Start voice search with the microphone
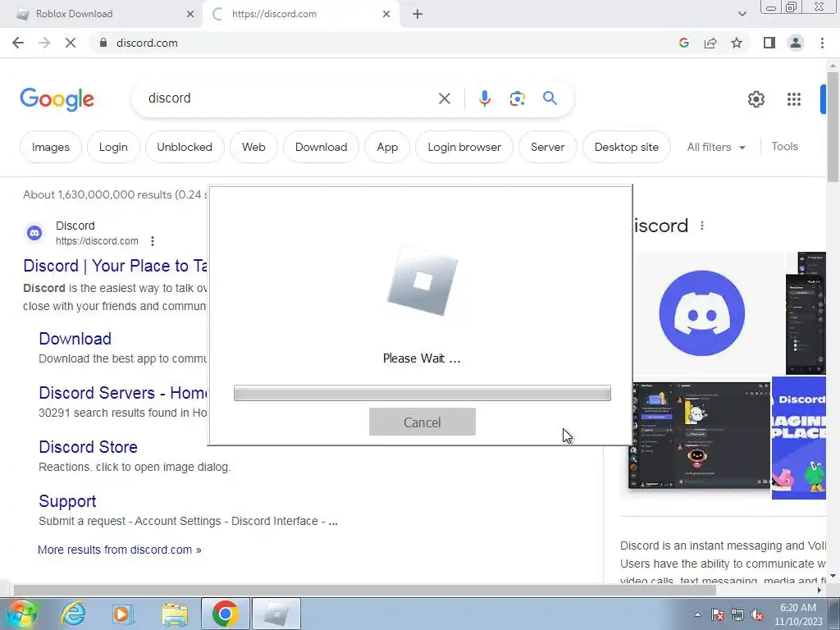This screenshot has width=840, height=630. (484, 98)
